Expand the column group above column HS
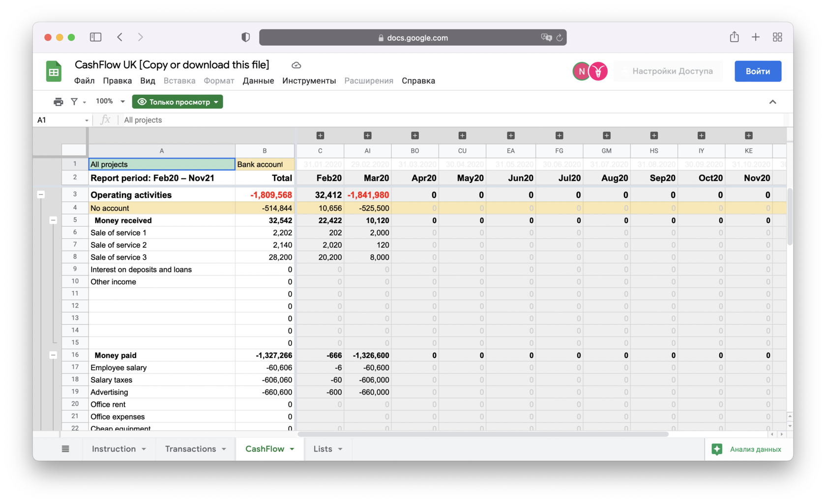826x504 pixels. (x=654, y=136)
